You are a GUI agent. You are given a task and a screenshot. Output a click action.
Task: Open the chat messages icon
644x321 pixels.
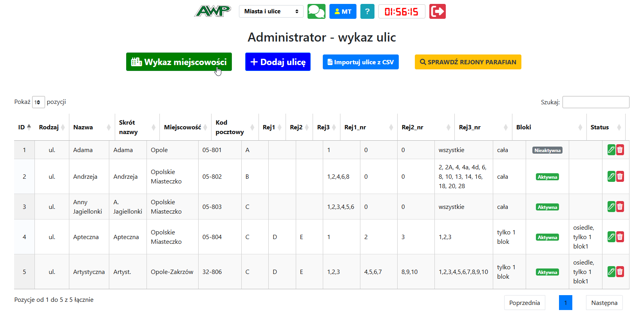pyautogui.click(x=316, y=11)
